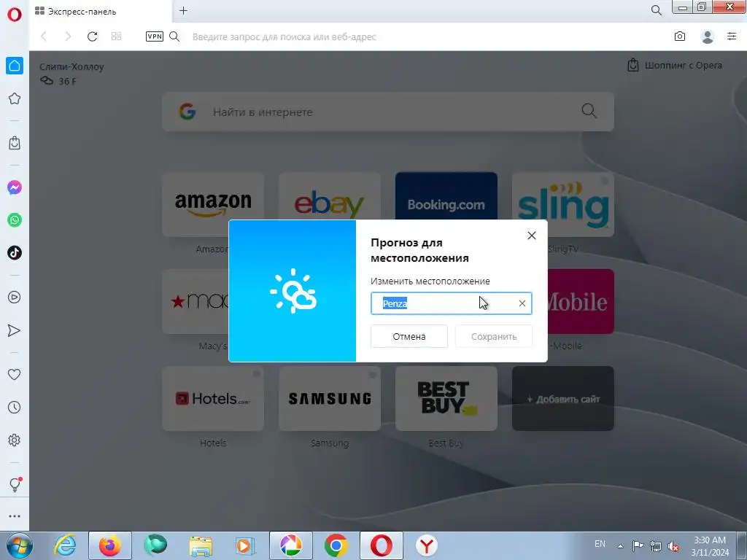747x560 pixels.
Task: Open WhatsApp in the sidebar
Action: (15, 220)
